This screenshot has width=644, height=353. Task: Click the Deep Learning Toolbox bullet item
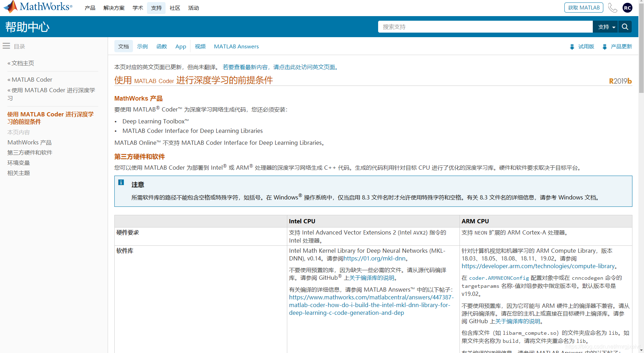coord(155,121)
